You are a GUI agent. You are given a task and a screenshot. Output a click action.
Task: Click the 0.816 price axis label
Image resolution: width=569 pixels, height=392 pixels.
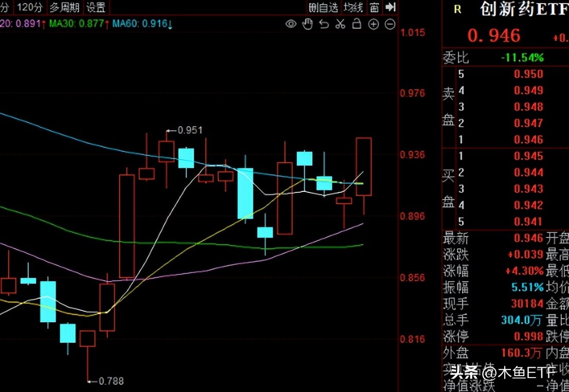click(x=412, y=340)
